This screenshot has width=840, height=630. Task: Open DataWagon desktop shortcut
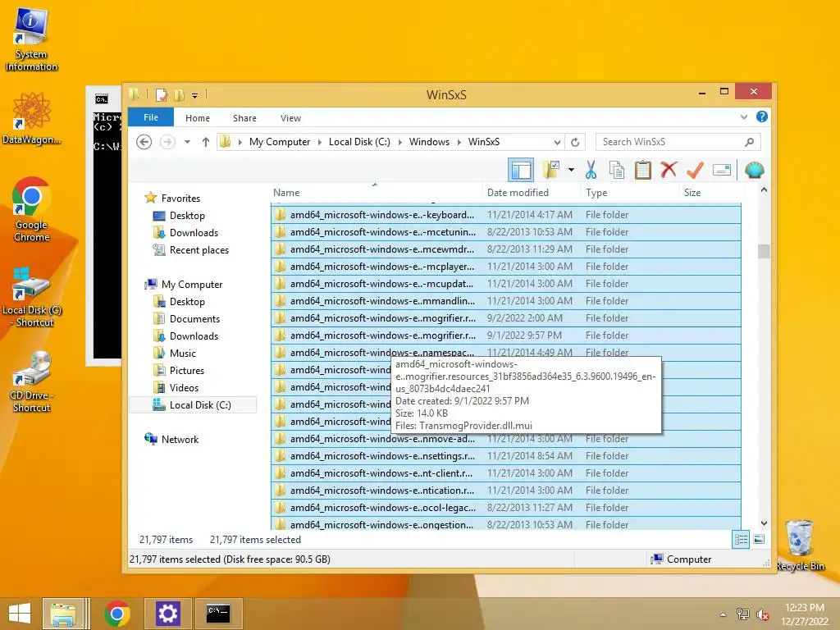pos(31,118)
